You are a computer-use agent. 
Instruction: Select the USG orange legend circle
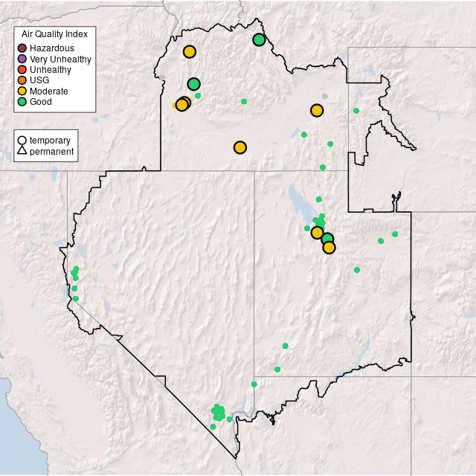click(x=22, y=80)
